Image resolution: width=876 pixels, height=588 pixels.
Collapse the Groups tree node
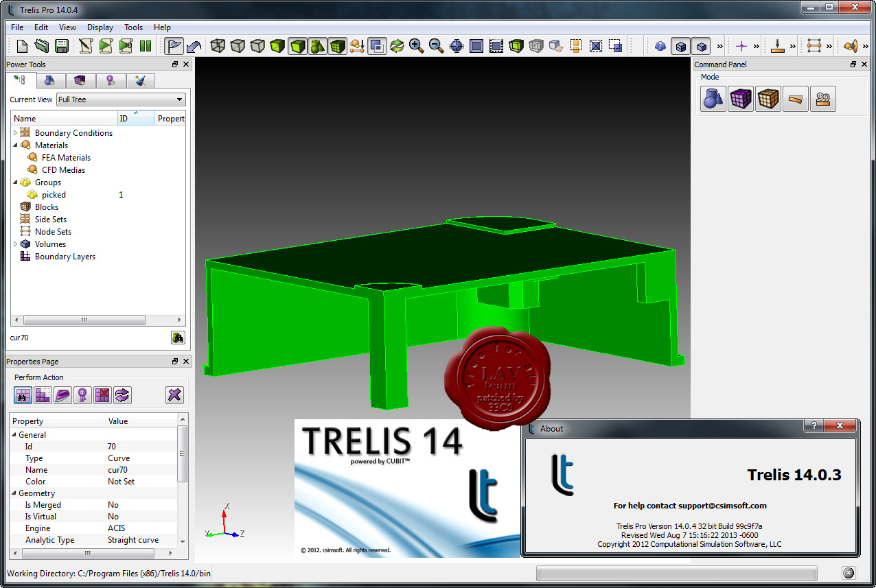(x=16, y=182)
